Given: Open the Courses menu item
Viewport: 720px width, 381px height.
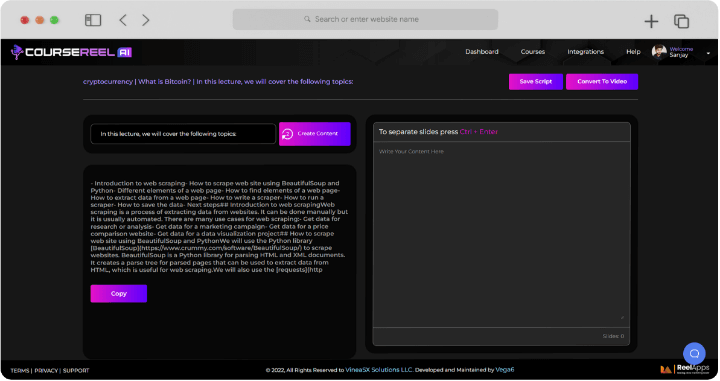Looking at the screenshot, I should (533, 52).
